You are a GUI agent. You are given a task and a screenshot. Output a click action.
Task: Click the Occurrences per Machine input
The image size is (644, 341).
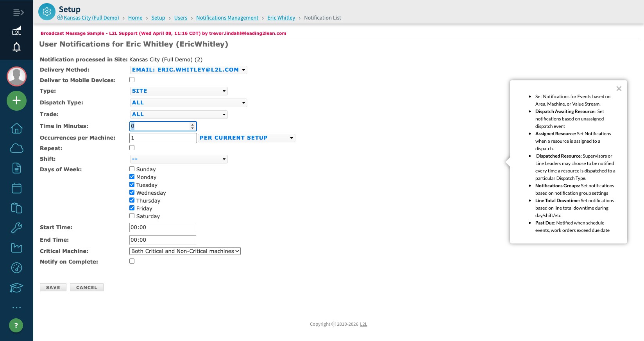coord(163,138)
